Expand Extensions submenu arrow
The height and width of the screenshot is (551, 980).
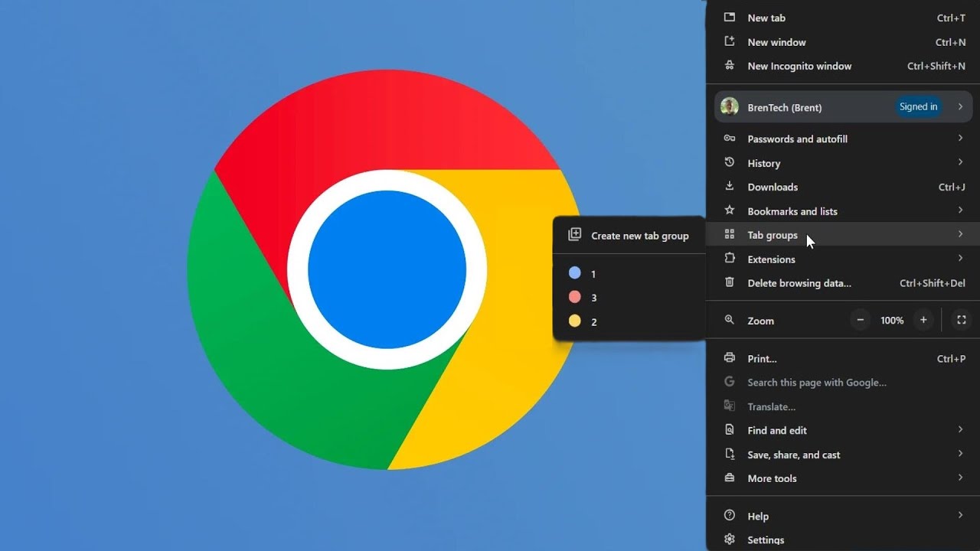click(x=960, y=258)
